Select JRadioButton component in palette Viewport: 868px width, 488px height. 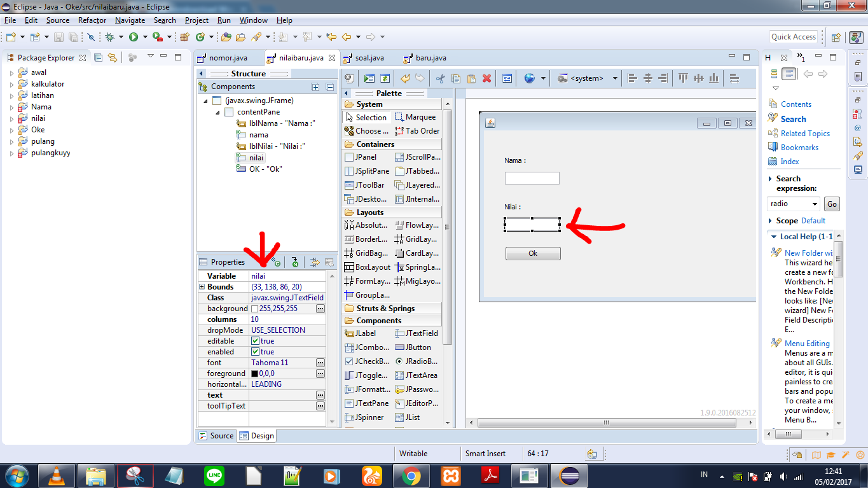point(416,361)
